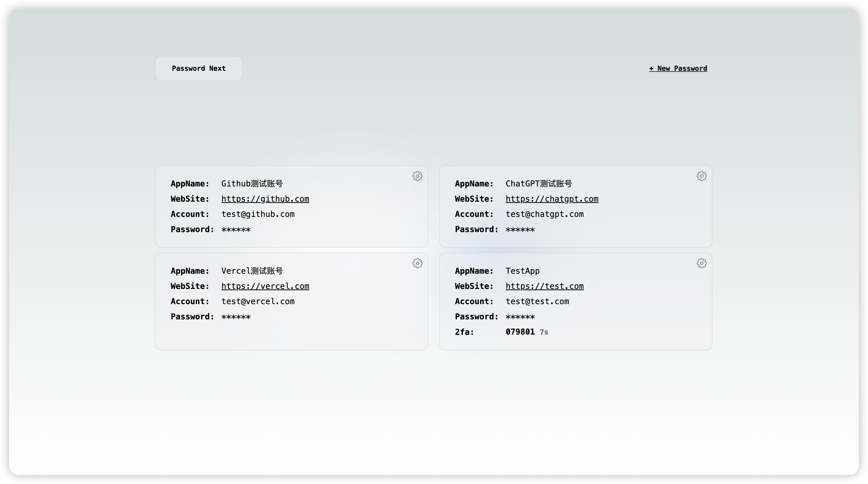
Task: Click the masked ChatGPT password
Action: (x=520, y=230)
